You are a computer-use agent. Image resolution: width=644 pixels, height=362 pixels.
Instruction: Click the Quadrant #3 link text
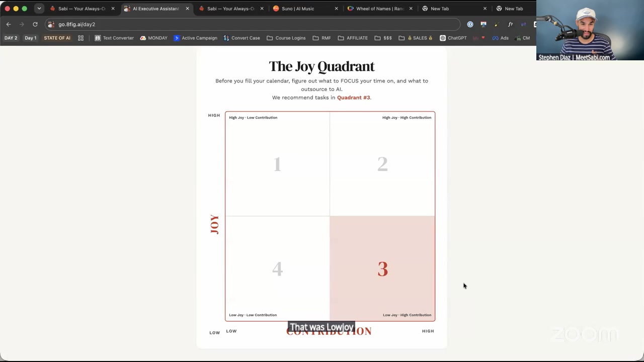click(353, 98)
